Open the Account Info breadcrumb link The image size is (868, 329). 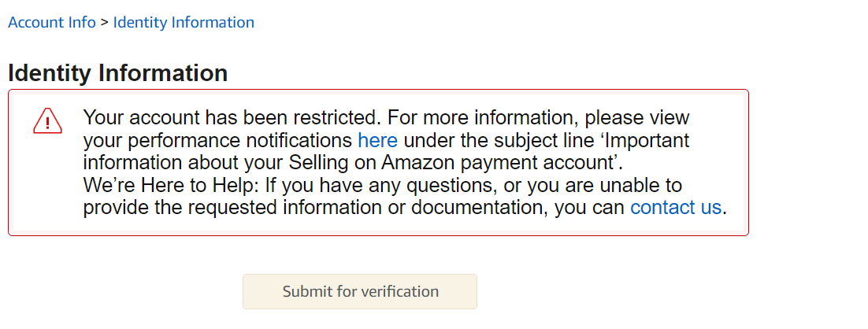click(52, 23)
